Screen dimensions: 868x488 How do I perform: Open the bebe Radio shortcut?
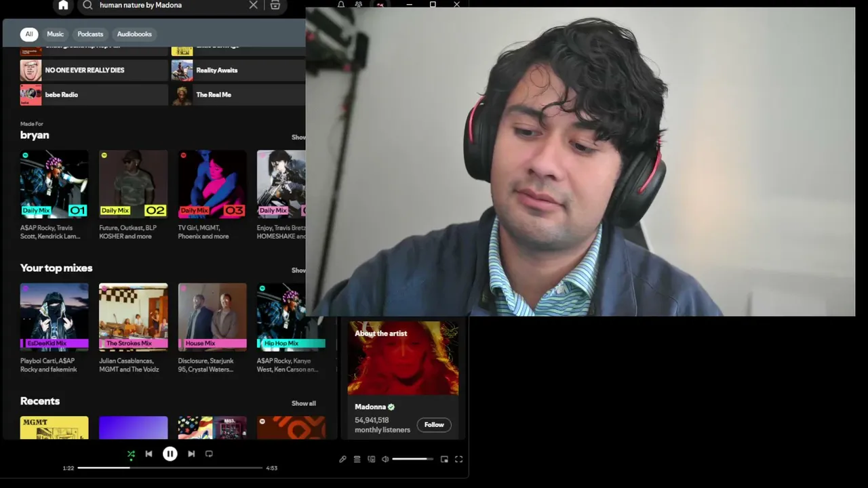click(x=94, y=95)
